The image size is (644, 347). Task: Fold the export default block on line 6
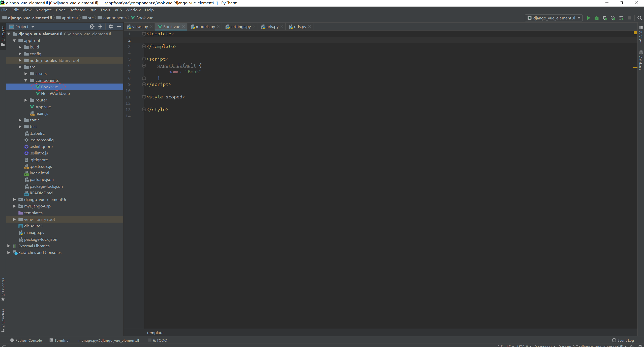point(144,65)
